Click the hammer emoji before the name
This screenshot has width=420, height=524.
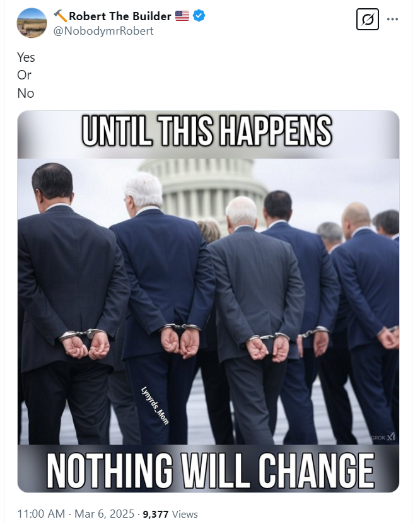(61, 16)
